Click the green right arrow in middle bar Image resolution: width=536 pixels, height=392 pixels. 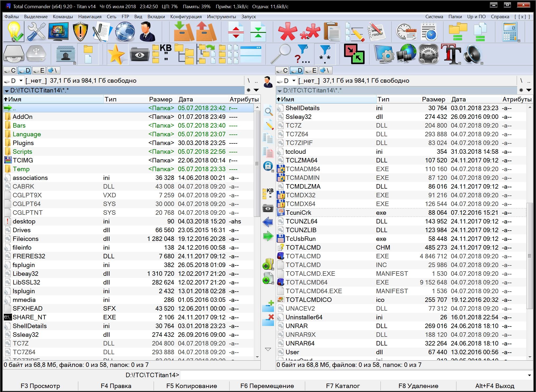268,236
